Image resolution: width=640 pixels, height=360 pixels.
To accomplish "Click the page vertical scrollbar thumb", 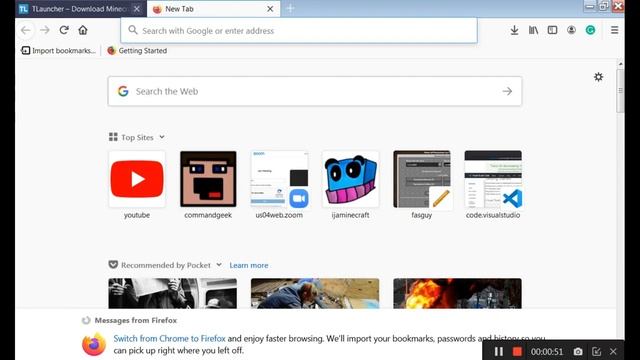I will 620,91.
